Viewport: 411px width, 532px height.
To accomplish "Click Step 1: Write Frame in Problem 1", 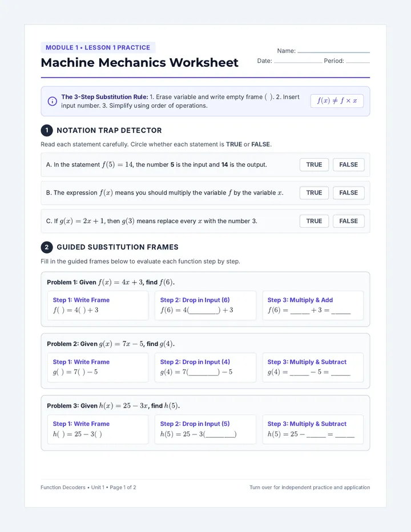I will (x=81, y=300).
